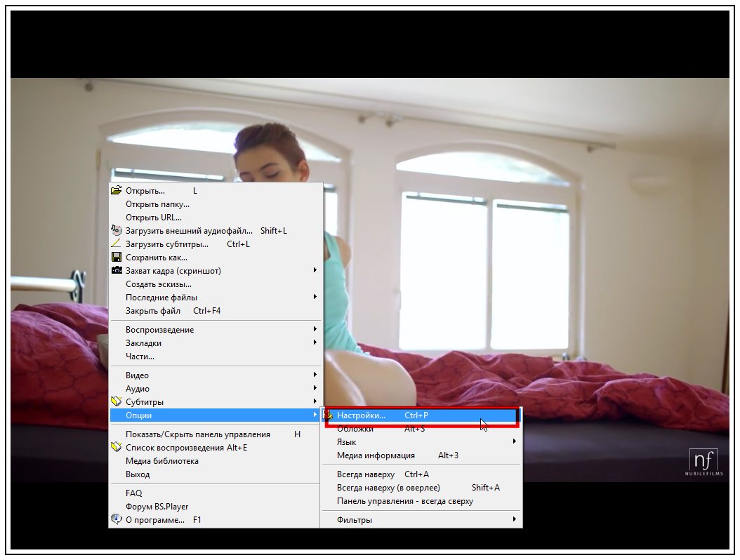Click the floppy disk icon for Сохранить как
This screenshot has width=740, height=560.
tap(116, 257)
